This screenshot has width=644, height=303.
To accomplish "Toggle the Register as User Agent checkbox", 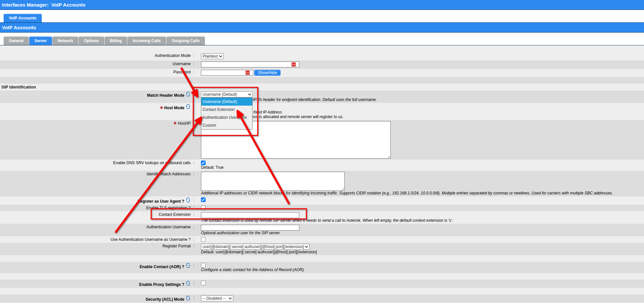I will pos(203,200).
